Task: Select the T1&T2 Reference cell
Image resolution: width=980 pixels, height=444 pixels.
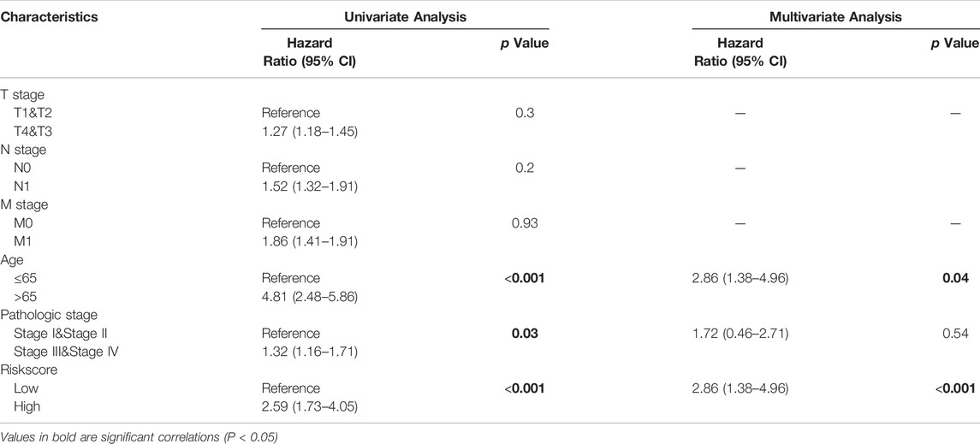Action: click(x=291, y=113)
